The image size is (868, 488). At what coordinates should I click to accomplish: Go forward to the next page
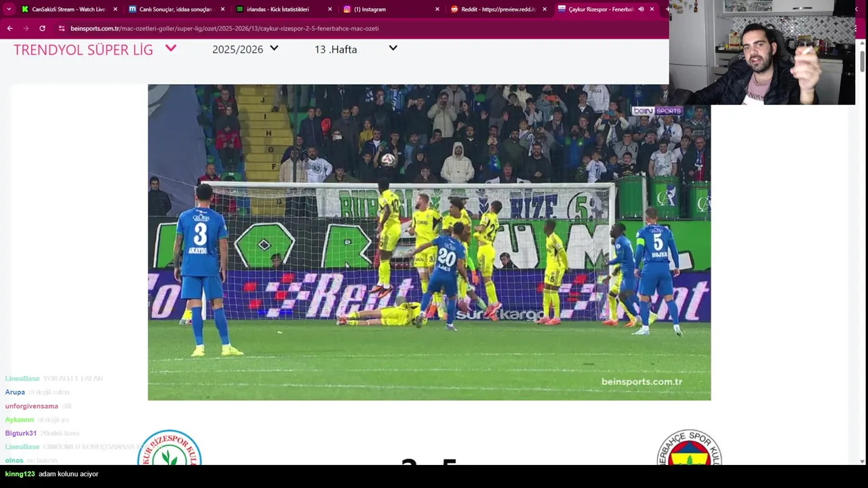point(26,28)
